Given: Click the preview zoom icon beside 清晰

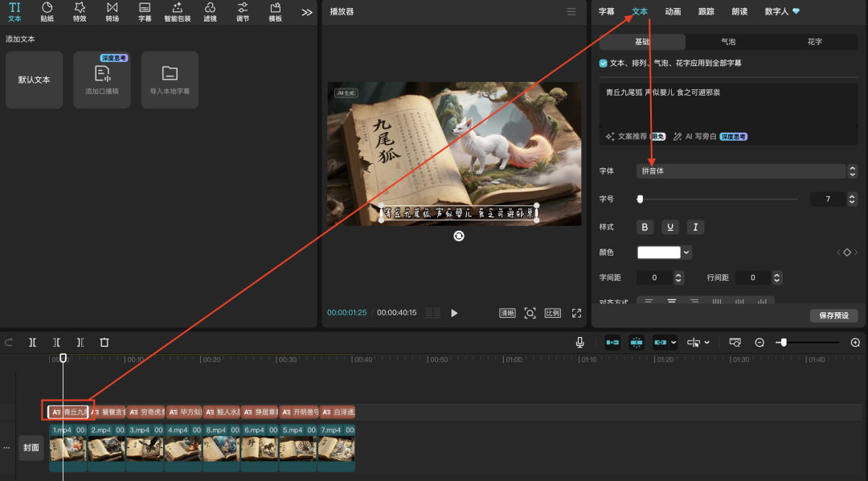Looking at the screenshot, I should 530,313.
